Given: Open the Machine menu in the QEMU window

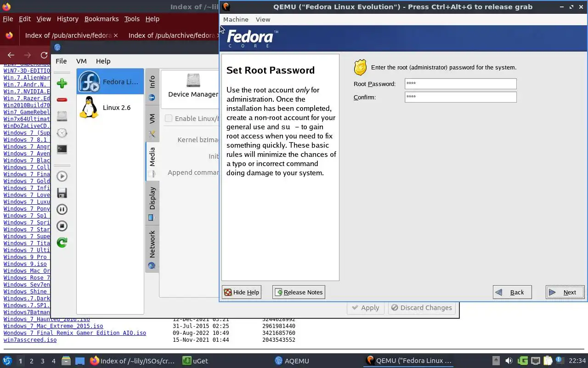Looking at the screenshot, I should (x=236, y=19).
